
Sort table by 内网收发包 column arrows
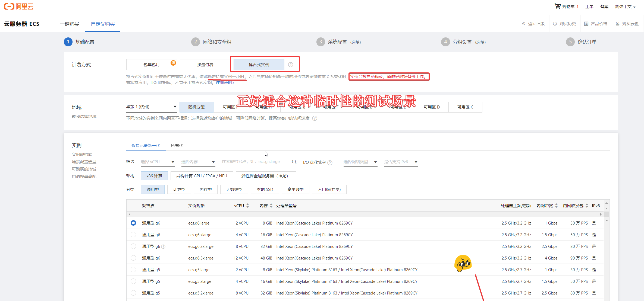[587, 206]
